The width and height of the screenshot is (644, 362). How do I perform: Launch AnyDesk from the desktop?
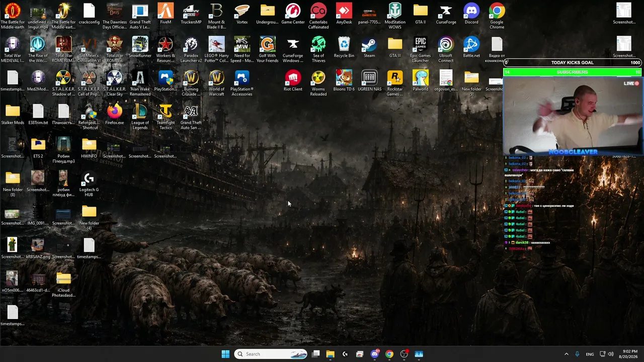pos(344,14)
